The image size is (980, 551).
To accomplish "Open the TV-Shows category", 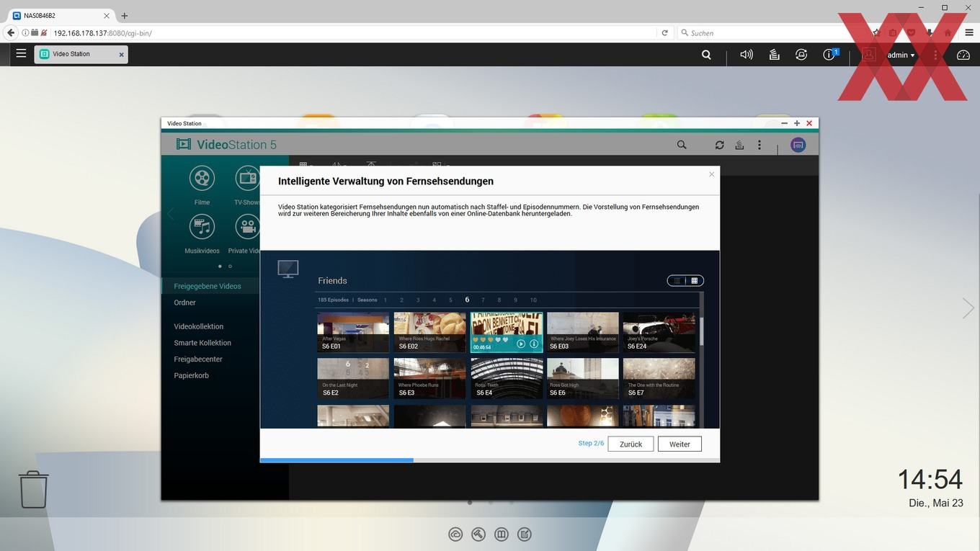I will [x=247, y=185].
